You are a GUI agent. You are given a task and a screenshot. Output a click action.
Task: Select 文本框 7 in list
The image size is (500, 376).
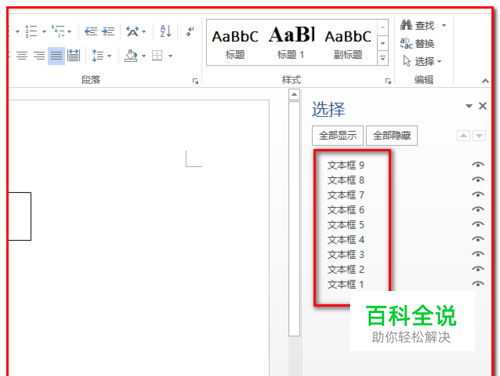346,195
